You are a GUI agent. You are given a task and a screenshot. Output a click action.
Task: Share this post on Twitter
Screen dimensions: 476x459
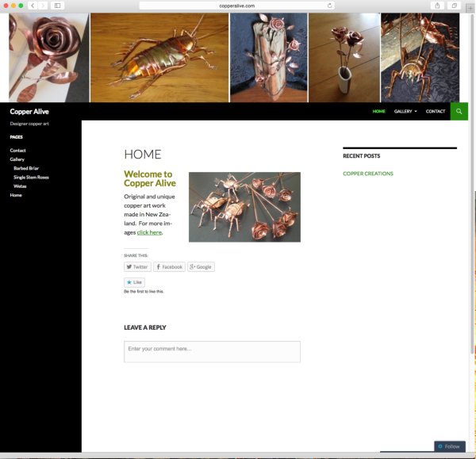pyautogui.click(x=137, y=267)
